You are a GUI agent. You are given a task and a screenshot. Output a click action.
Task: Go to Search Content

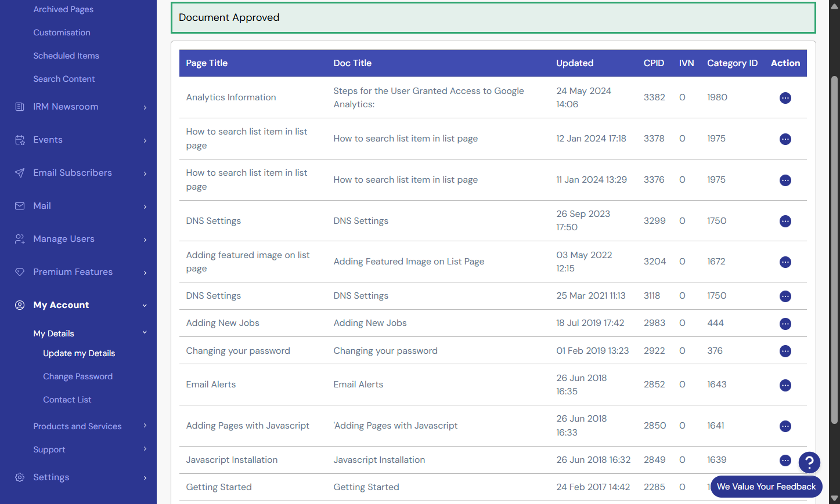click(x=64, y=79)
